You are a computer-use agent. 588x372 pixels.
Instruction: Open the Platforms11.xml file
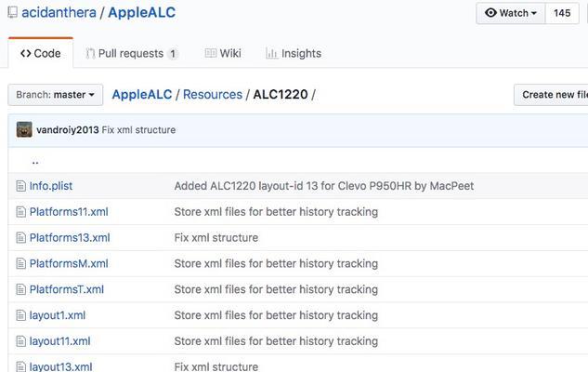tap(69, 212)
